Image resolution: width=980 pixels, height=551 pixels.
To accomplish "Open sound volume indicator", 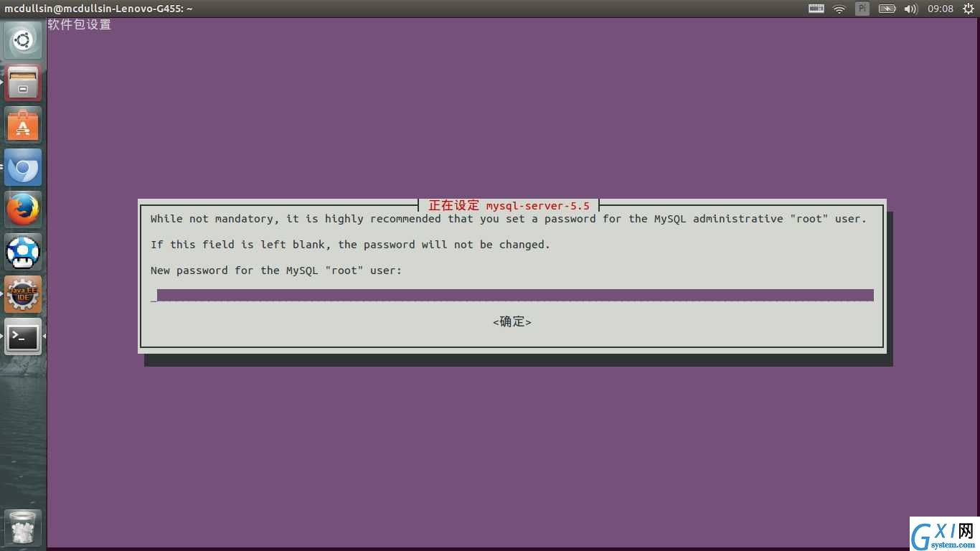I will [911, 9].
